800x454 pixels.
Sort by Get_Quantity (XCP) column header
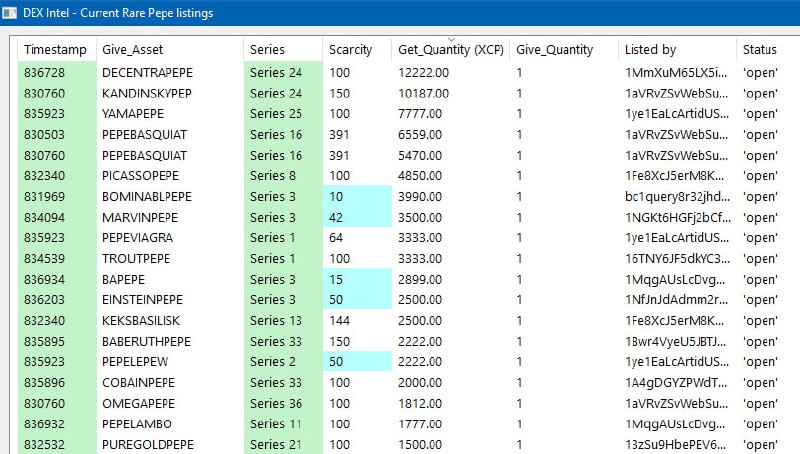click(451, 49)
